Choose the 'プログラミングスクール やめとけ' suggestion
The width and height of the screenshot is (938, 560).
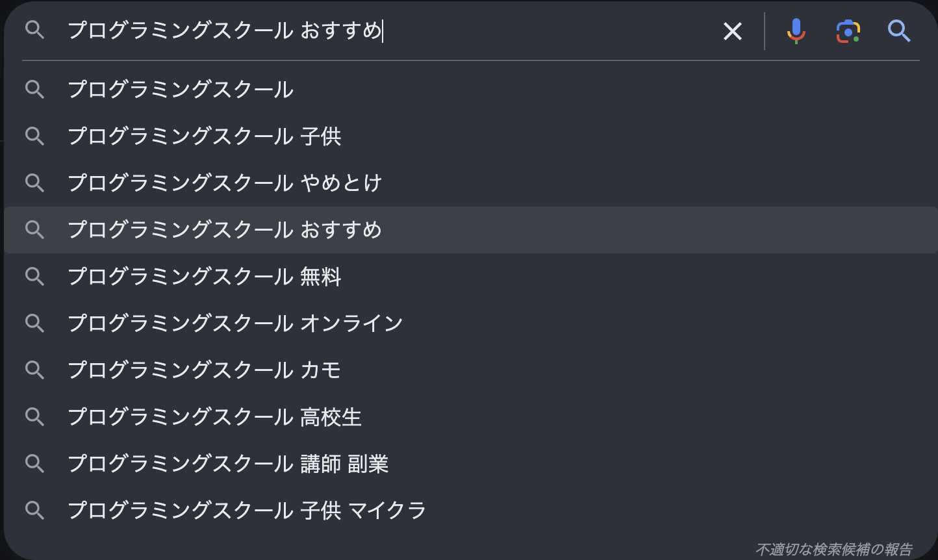pos(224,183)
